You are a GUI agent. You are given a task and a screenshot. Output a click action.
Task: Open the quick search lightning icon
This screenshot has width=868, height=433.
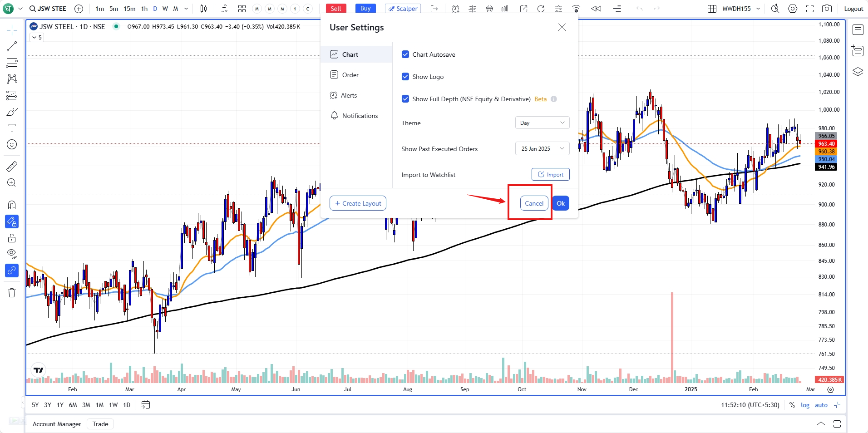point(775,9)
